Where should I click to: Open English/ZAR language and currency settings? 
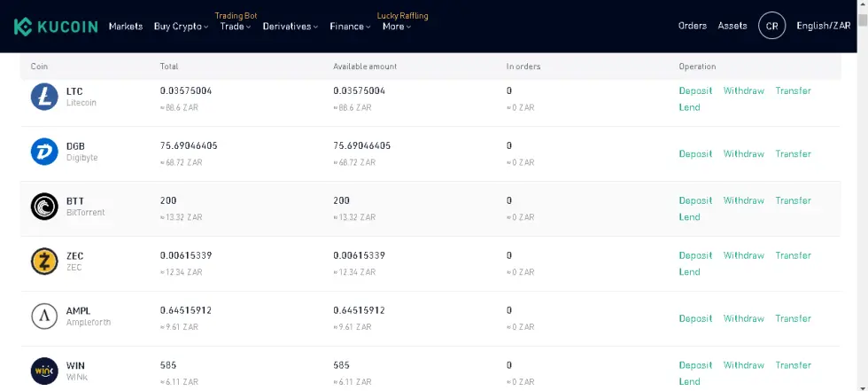[x=823, y=26]
